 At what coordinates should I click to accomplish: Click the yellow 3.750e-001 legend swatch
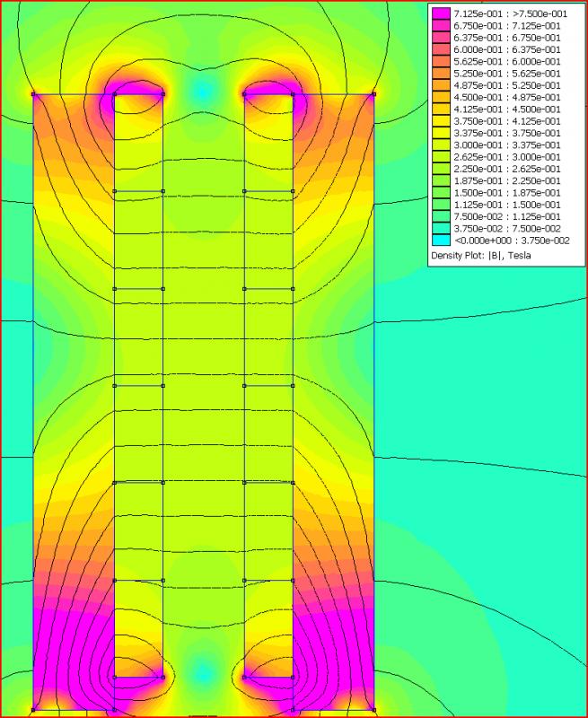point(442,121)
